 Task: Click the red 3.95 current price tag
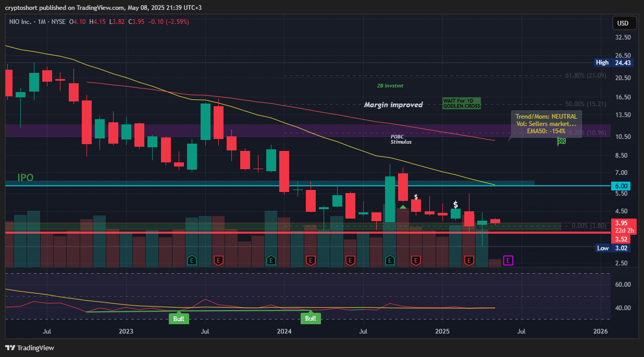coord(622,223)
